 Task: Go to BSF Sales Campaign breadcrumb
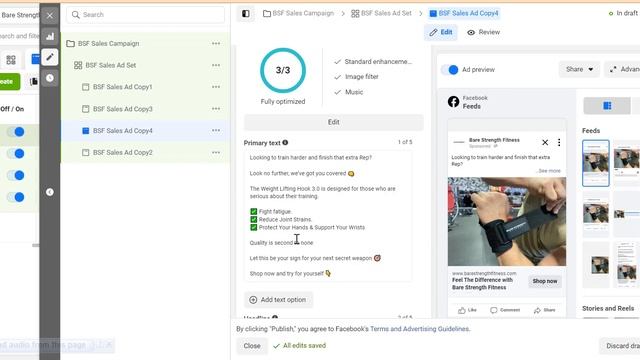[298, 13]
